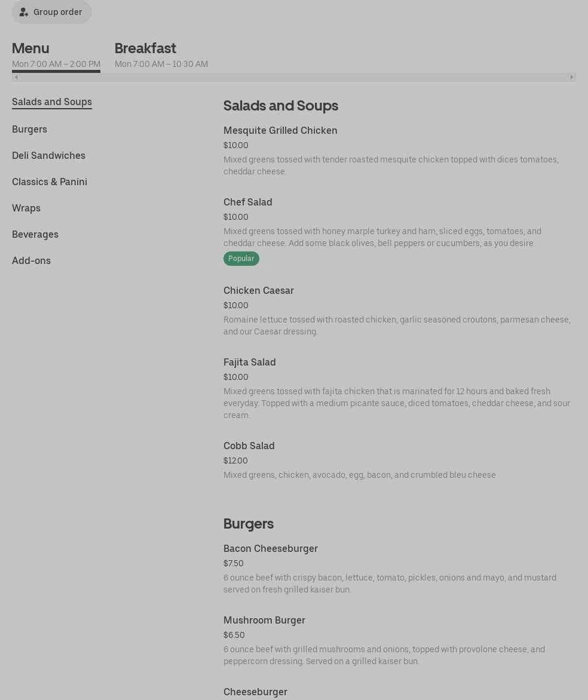Click the Group order button
588x700 pixels.
pos(52,12)
